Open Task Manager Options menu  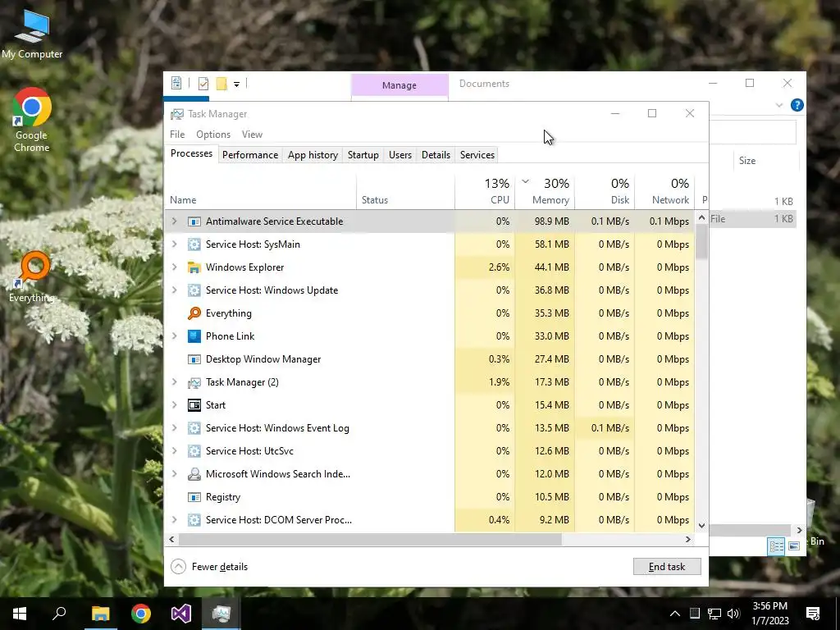213,135
